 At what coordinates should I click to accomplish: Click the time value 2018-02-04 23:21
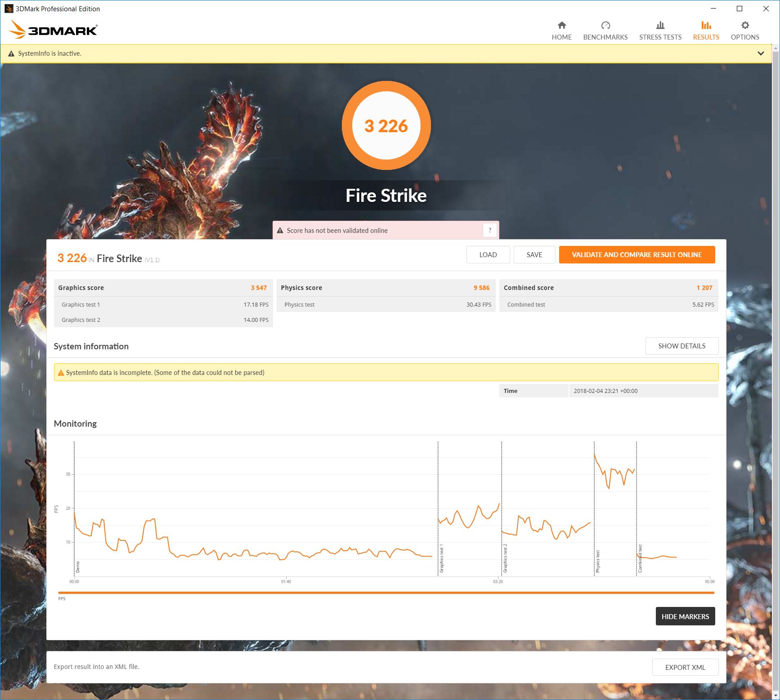(x=605, y=391)
